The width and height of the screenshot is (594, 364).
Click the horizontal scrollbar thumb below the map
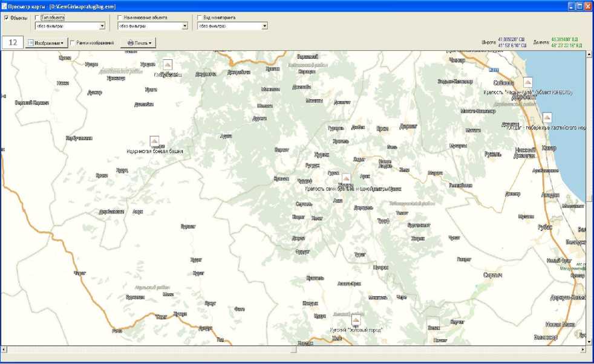(293, 349)
